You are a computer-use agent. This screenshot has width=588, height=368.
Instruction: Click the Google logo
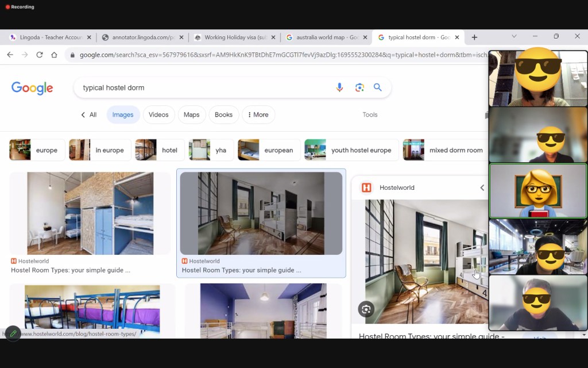point(32,88)
